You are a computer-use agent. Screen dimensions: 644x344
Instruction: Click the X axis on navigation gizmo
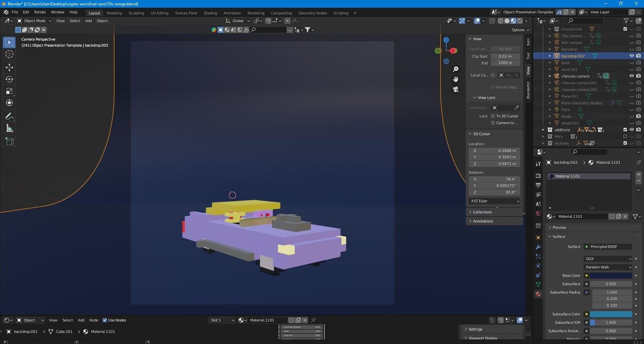click(453, 50)
